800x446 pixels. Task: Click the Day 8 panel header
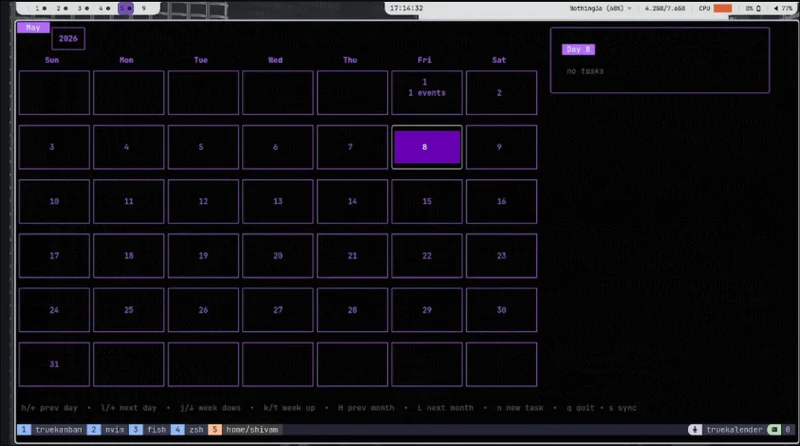click(x=578, y=49)
